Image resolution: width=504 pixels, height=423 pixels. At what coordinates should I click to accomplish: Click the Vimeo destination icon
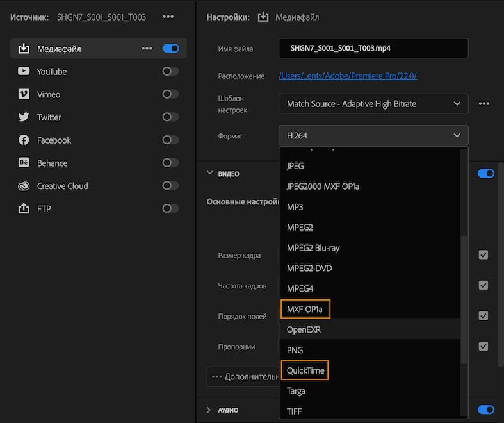coord(24,94)
